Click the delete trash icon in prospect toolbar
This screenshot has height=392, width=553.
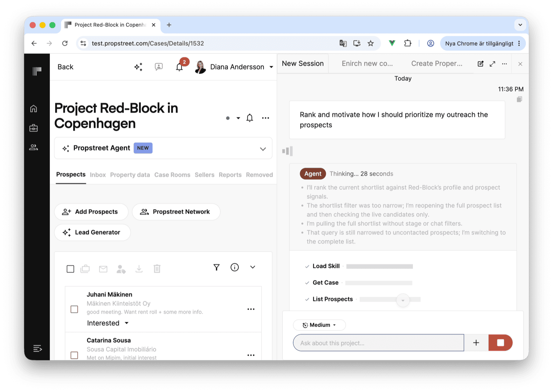tap(157, 269)
